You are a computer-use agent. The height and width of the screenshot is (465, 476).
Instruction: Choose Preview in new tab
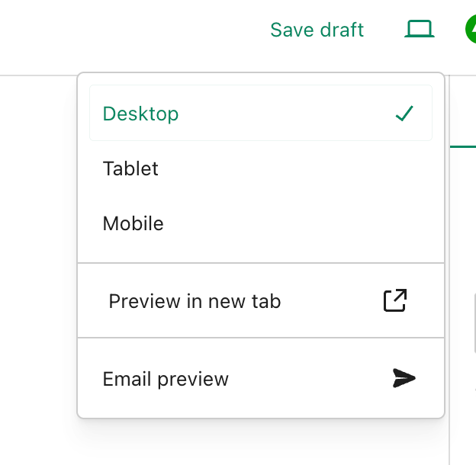pos(260,301)
